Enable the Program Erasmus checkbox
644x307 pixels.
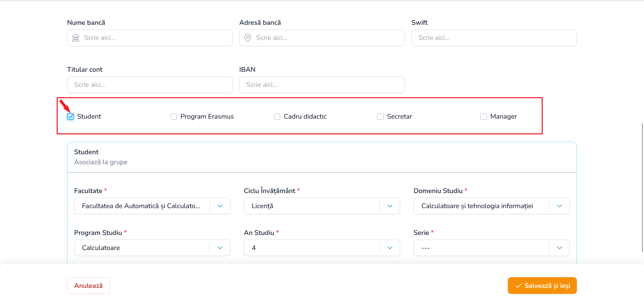coord(174,117)
